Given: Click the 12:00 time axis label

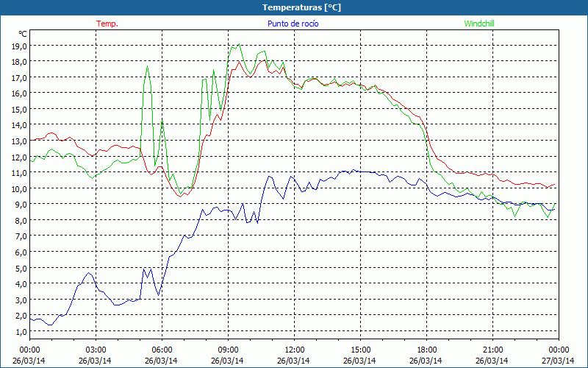Looking at the screenshot, I should [x=295, y=350].
